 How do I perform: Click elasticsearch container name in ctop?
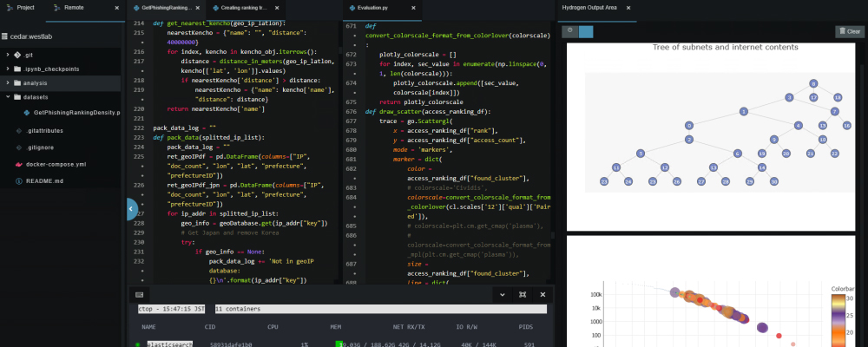point(169,344)
